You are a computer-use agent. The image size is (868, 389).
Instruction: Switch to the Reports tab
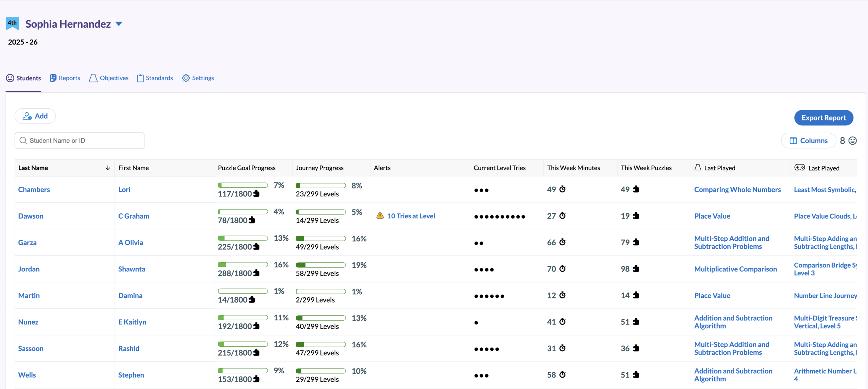point(65,78)
